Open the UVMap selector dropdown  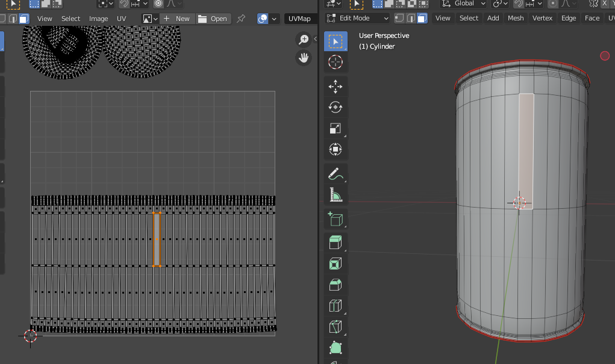300,19
